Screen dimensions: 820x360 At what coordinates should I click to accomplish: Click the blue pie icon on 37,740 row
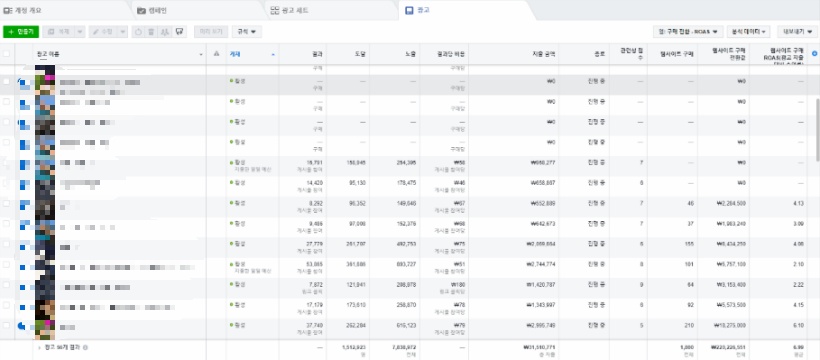21,326
